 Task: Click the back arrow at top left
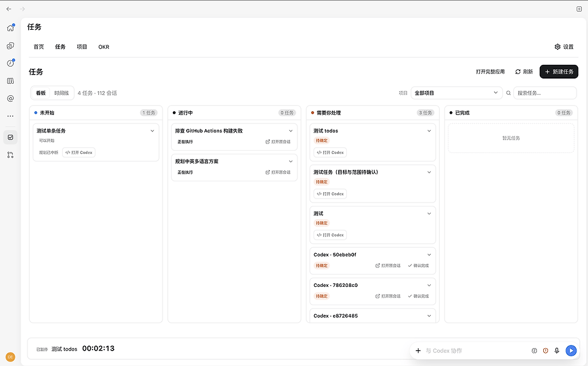coord(9,9)
